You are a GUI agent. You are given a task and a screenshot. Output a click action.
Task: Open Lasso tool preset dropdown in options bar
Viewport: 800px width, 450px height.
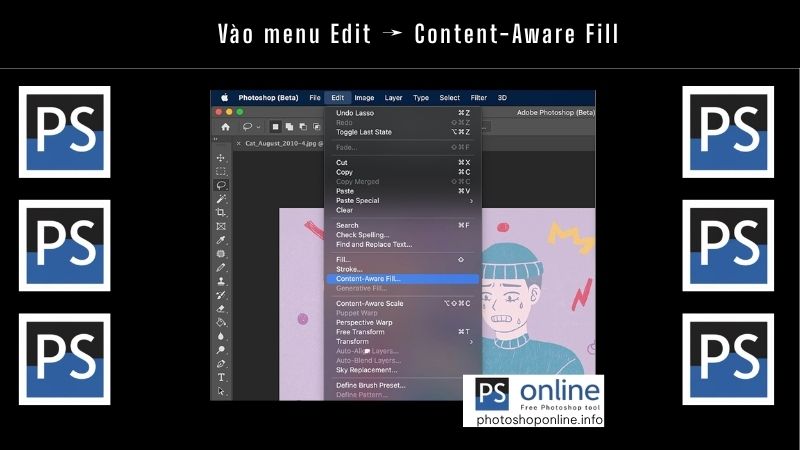click(259, 127)
